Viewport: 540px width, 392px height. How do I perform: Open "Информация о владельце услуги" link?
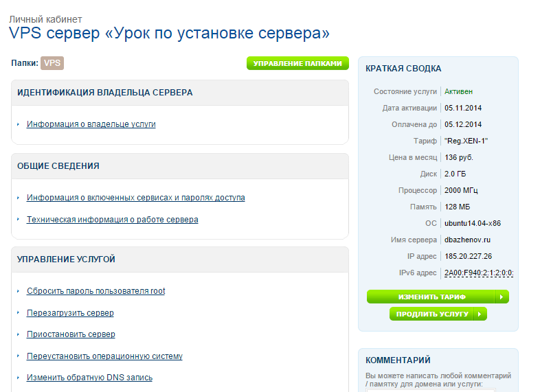91,124
